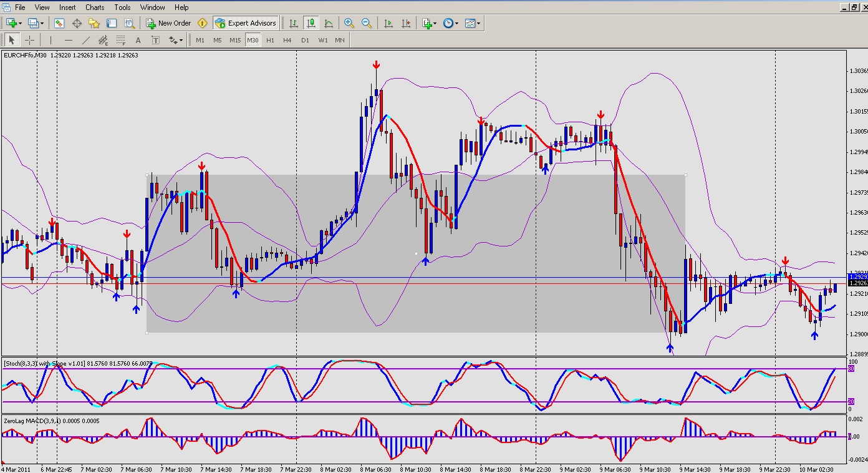The height and width of the screenshot is (473, 868).
Task: Toggle the Expert Advisors button
Action: pos(246,23)
